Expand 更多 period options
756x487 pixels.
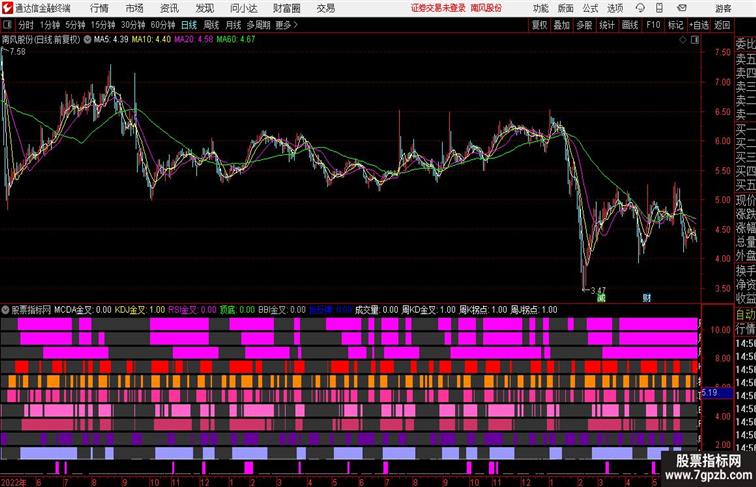[286, 25]
